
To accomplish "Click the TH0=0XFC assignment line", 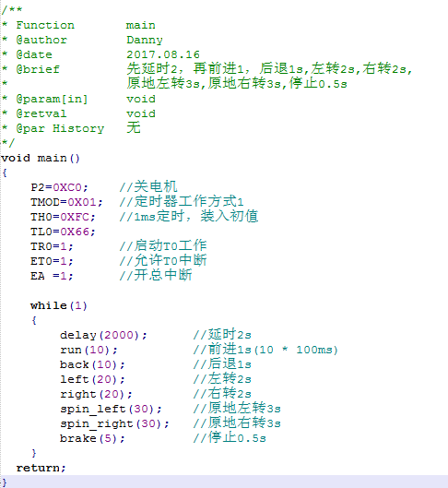I will pyautogui.click(x=63, y=217).
